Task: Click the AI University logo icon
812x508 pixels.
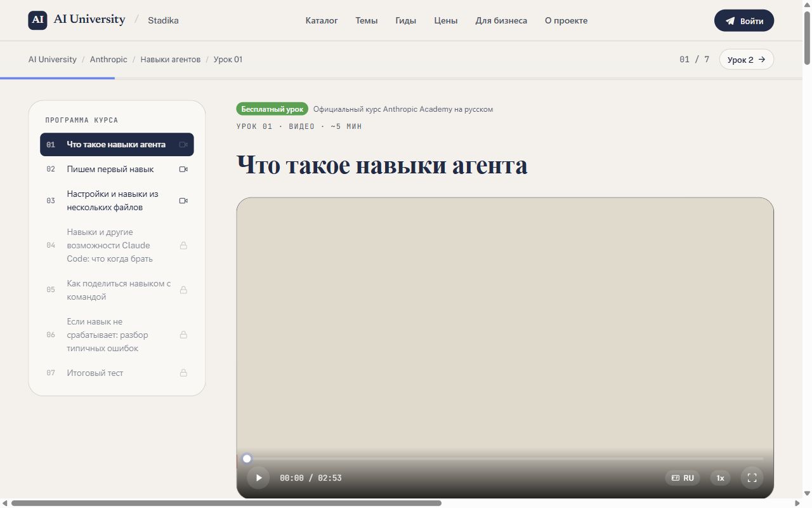Action: coord(38,20)
